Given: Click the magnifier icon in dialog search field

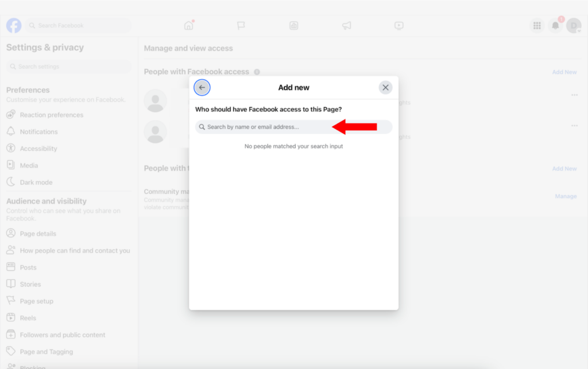Looking at the screenshot, I should point(202,127).
